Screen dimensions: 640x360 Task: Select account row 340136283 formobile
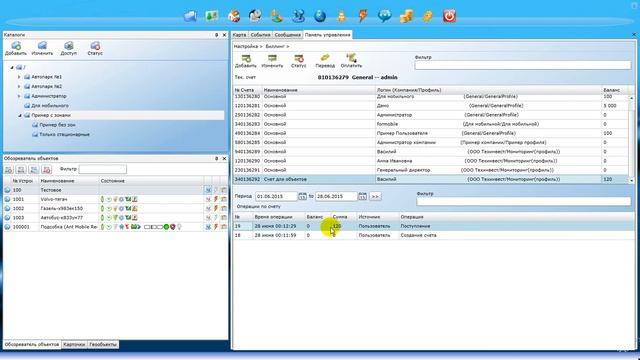431,124
